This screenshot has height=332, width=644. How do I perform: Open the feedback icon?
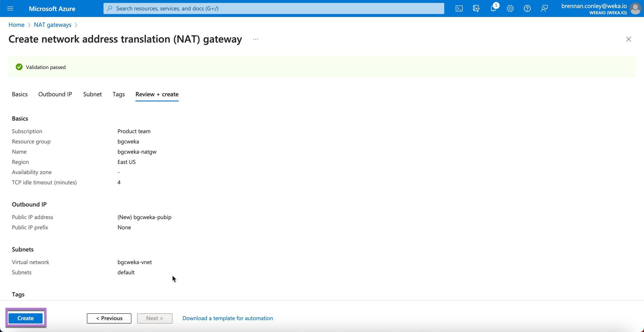544,9
